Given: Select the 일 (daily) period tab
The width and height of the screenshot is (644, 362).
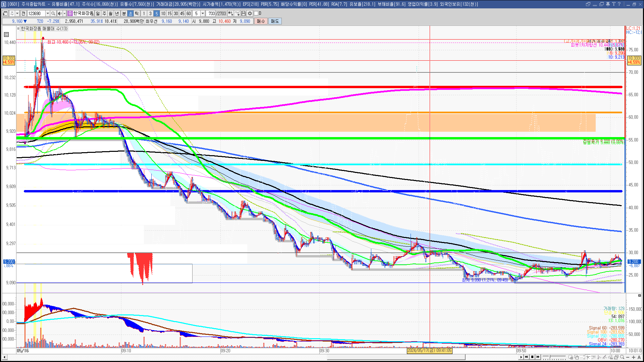Looking at the screenshot, I should pyautogui.click(x=98, y=13).
